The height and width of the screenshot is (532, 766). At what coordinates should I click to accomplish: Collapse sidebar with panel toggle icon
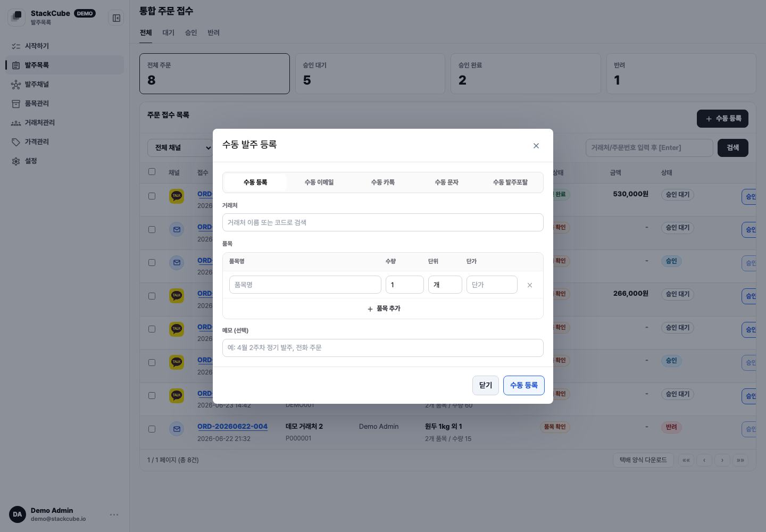[116, 18]
